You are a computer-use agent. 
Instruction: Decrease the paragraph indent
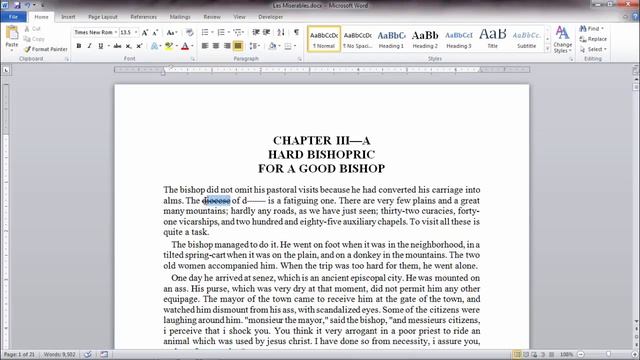(256, 32)
